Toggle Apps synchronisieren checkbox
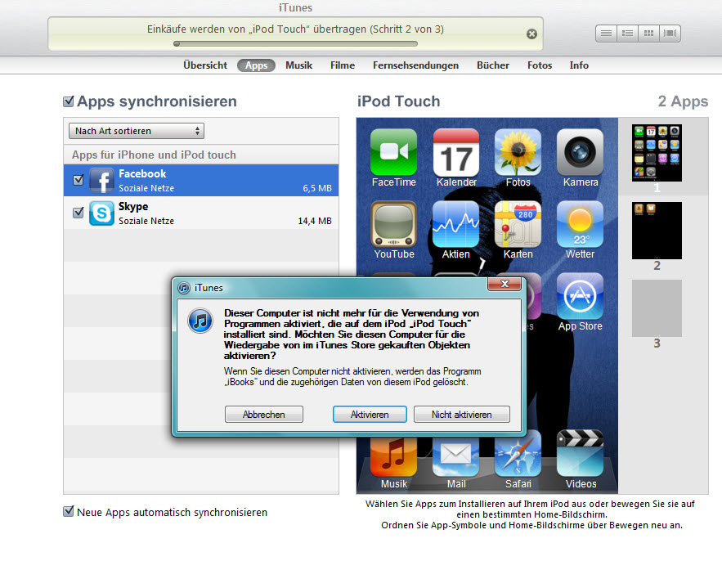The image size is (722, 588). coord(69,101)
